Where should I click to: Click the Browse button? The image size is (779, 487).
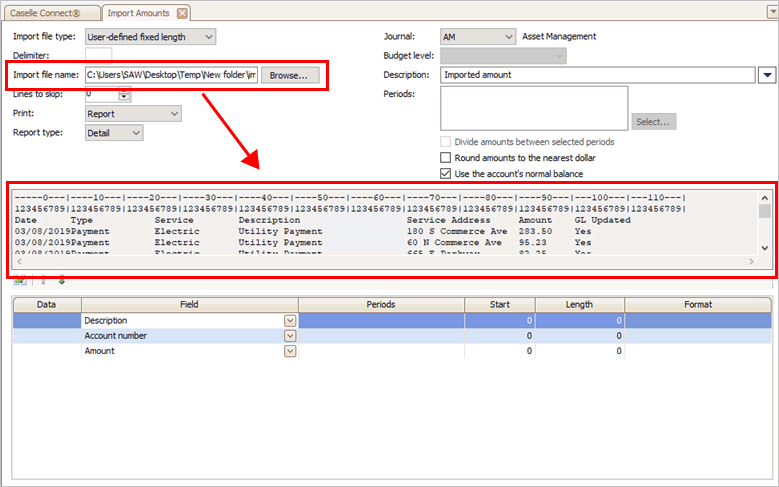[x=291, y=75]
